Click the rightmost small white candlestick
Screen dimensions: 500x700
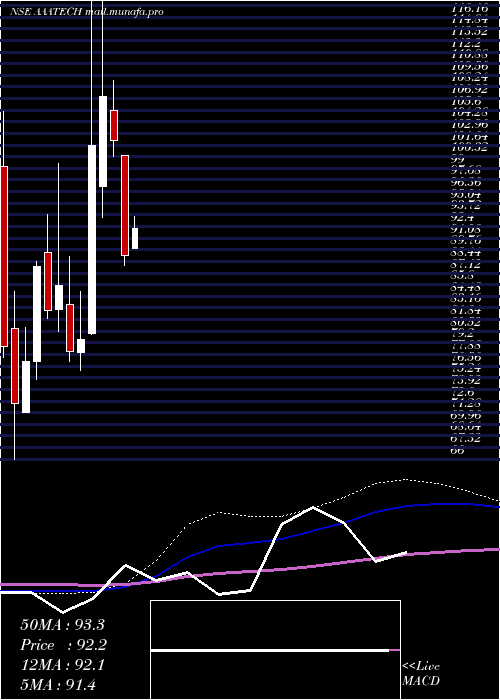(x=135, y=238)
